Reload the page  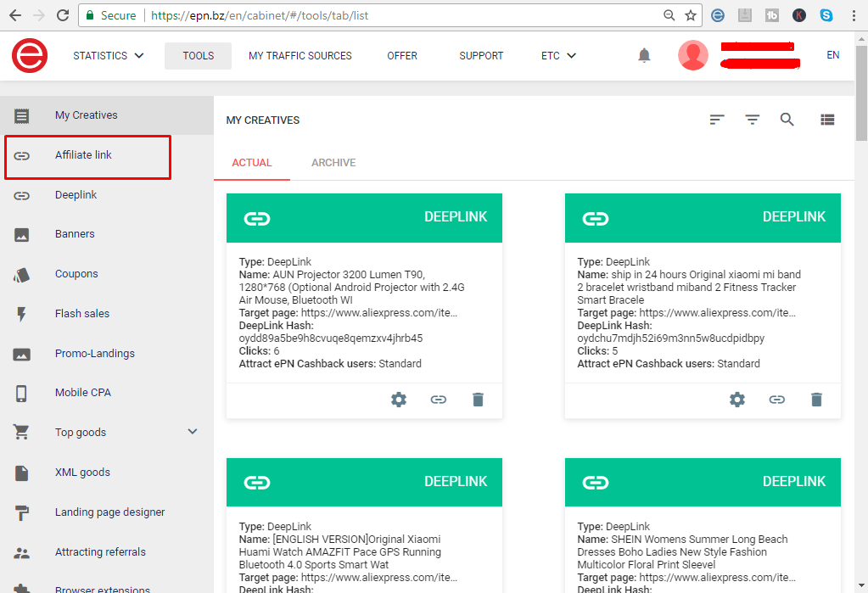63,15
